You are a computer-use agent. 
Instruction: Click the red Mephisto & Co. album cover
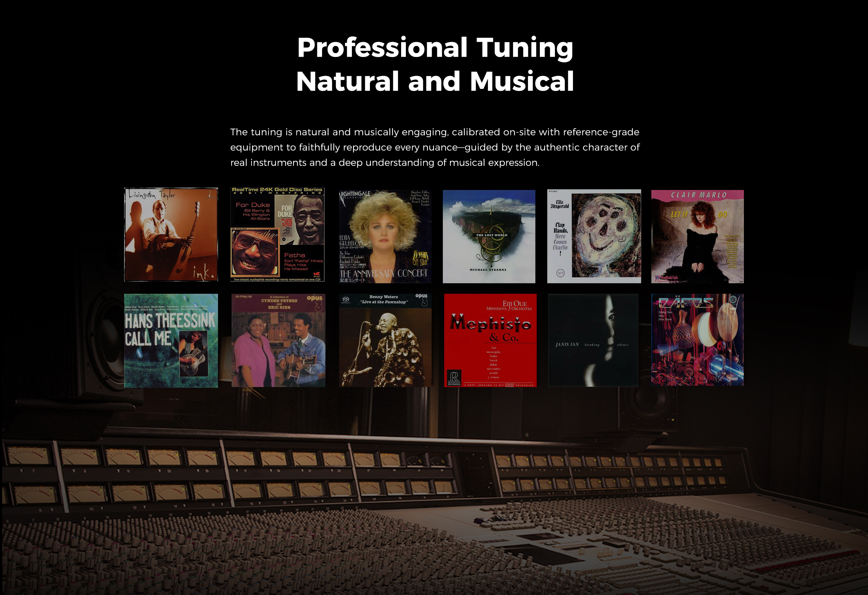[490, 340]
